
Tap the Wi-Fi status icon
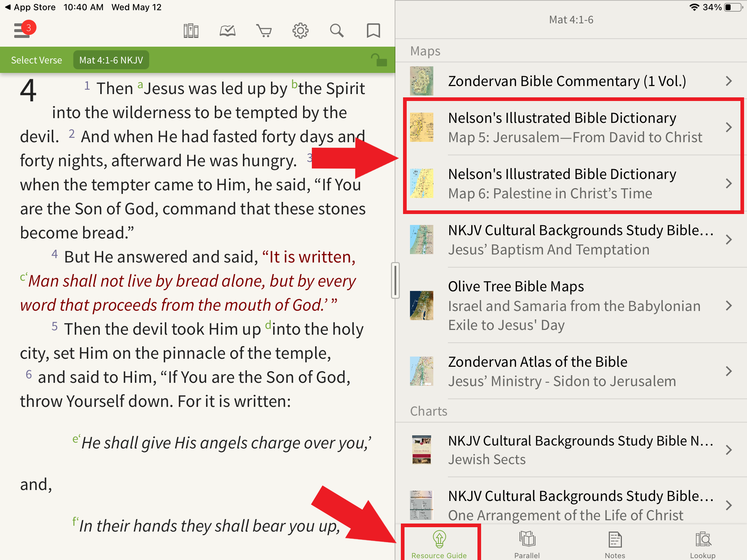694,7
